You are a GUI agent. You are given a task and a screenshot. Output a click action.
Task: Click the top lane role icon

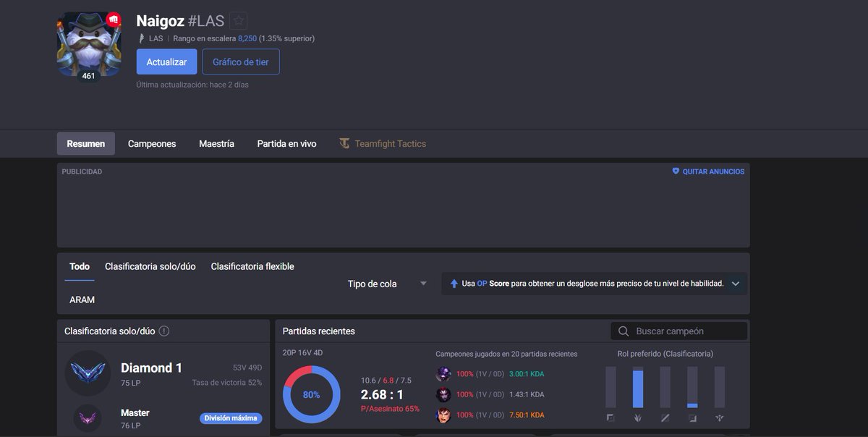click(x=610, y=417)
